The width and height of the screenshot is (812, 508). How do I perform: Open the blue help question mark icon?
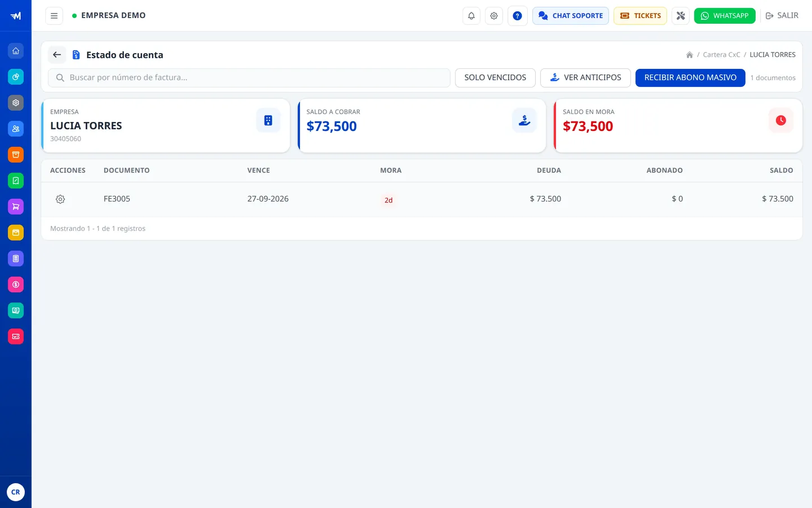(x=517, y=16)
